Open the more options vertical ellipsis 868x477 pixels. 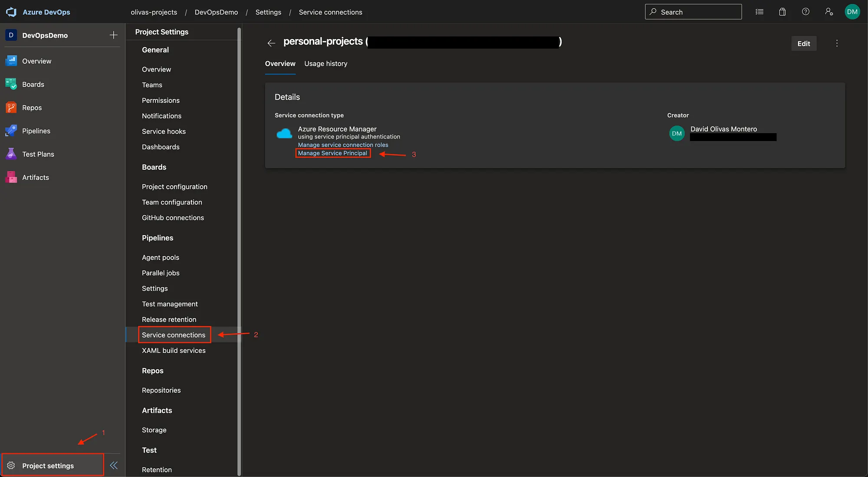click(x=837, y=43)
